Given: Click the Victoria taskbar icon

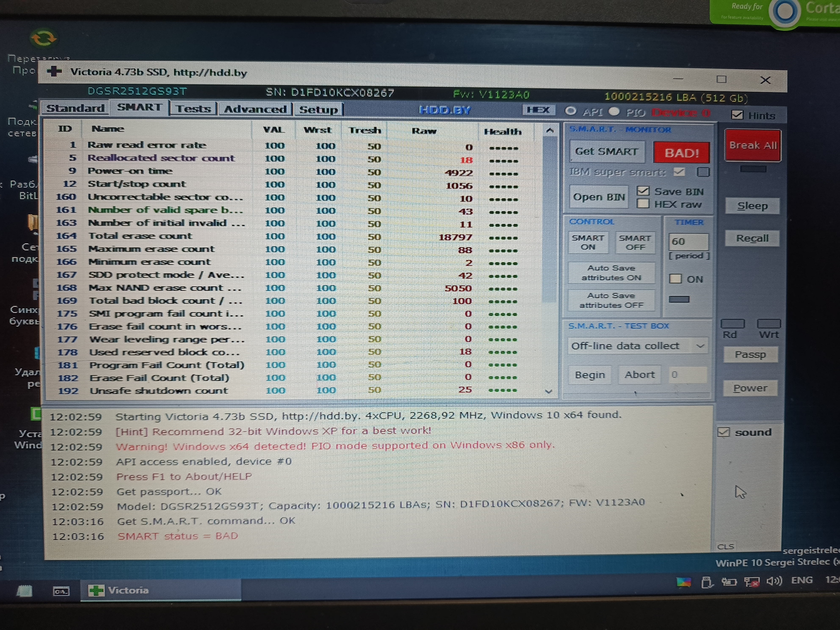Looking at the screenshot, I should [96, 590].
